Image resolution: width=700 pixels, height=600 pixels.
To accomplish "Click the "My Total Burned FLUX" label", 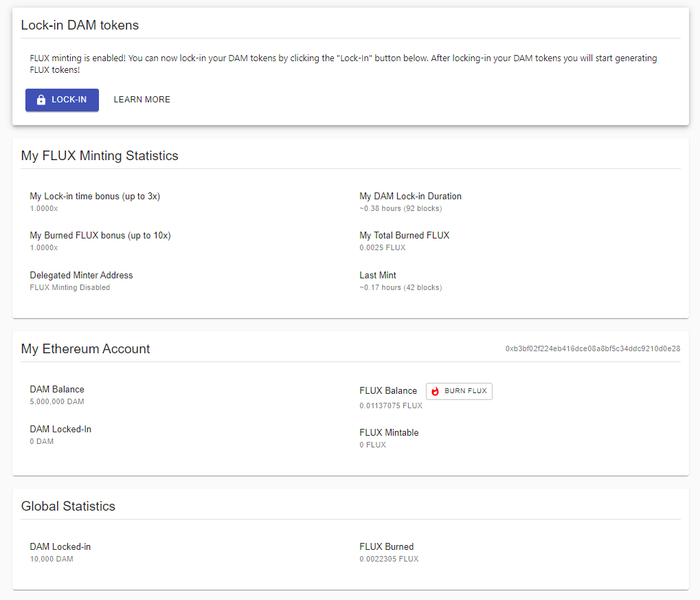I will tap(404, 236).
